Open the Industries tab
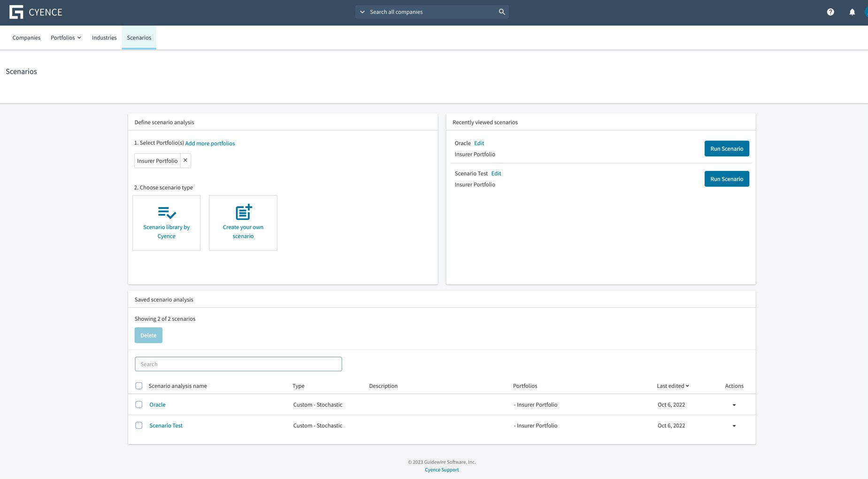 [x=104, y=38]
